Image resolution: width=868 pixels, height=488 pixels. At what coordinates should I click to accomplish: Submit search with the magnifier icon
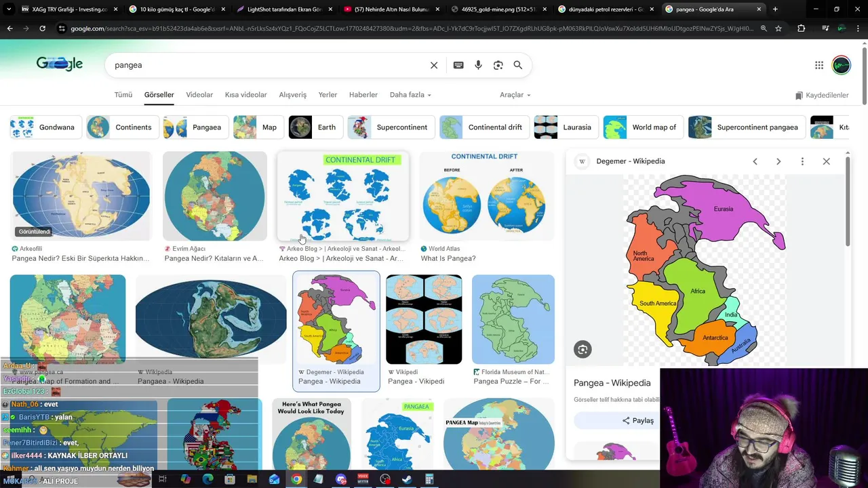[518, 65]
